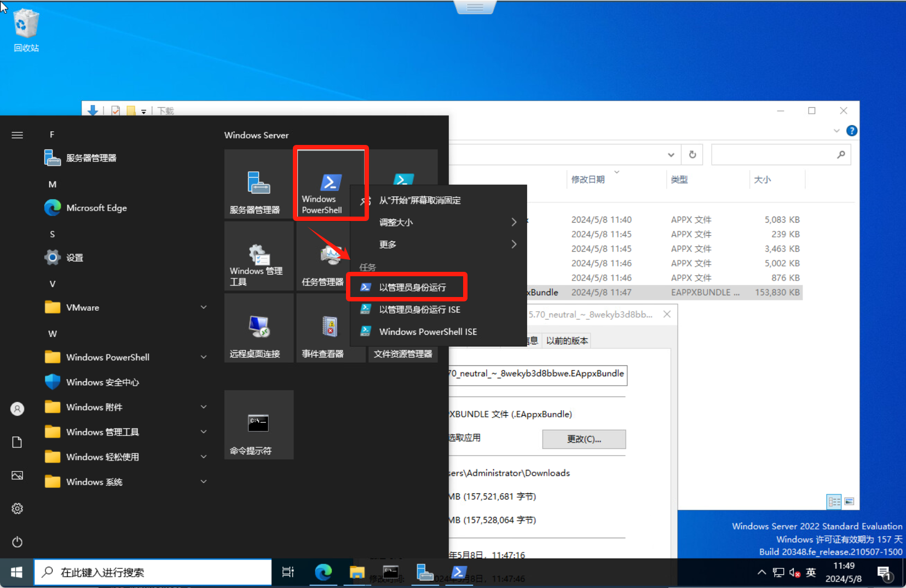
Task: Click the taskbar search box
Action: tap(153, 572)
